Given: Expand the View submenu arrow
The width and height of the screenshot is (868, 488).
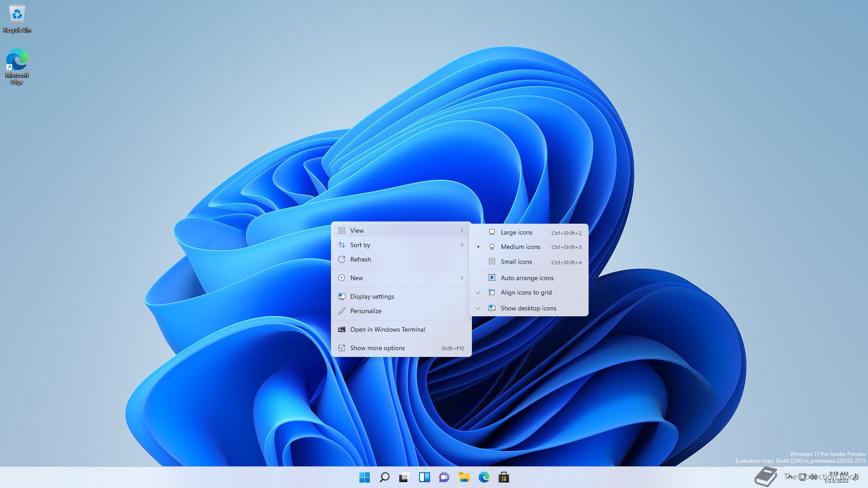Looking at the screenshot, I should pyautogui.click(x=462, y=230).
